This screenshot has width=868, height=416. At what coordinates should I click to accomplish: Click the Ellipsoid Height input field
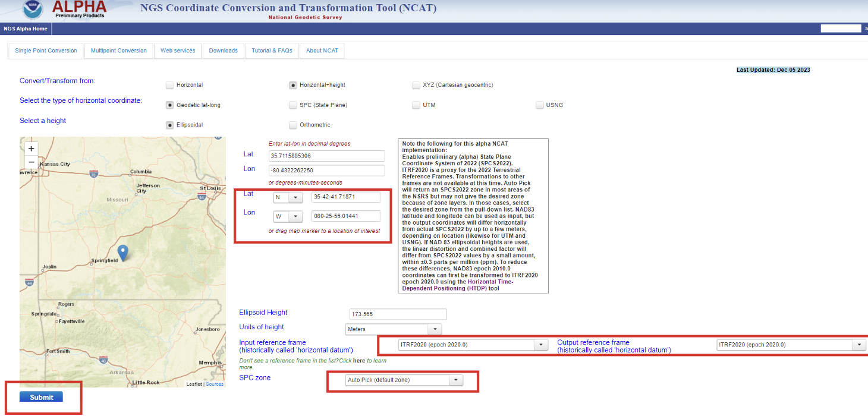398,314
